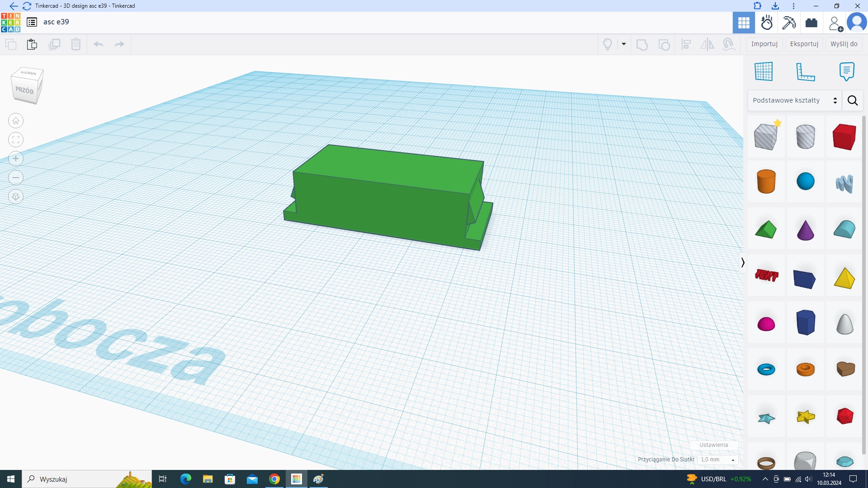The image size is (868, 488).
Task: Zoom in with the plus button
Action: point(16,159)
